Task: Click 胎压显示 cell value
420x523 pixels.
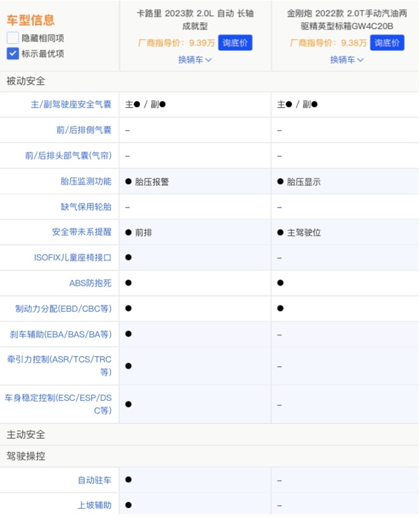Action: coord(304,182)
